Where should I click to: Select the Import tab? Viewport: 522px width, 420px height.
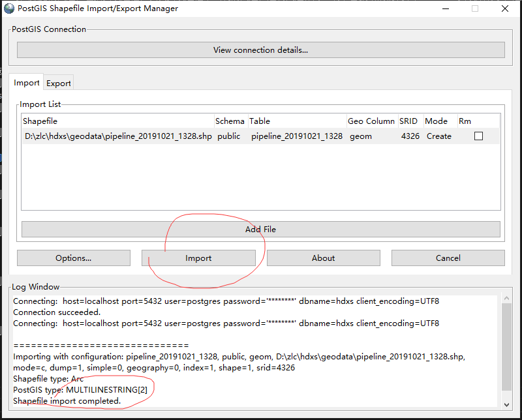27,83
